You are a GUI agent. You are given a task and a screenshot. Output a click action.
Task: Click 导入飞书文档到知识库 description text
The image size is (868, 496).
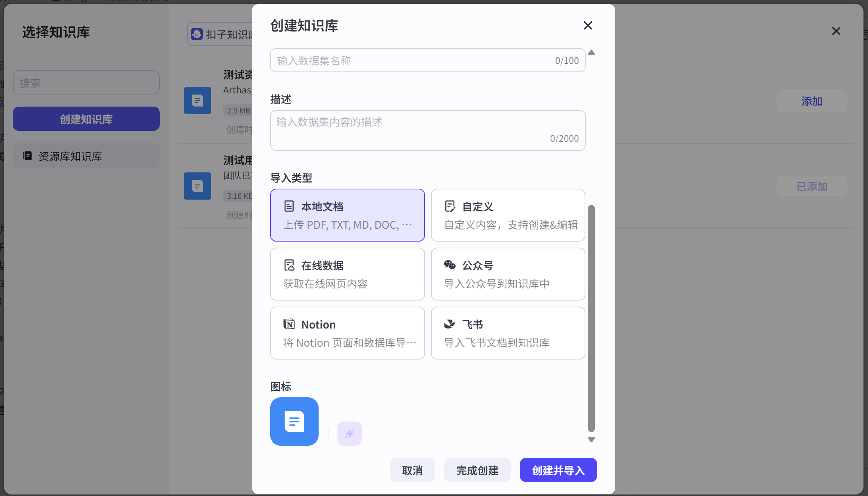[x=497, y=343]
